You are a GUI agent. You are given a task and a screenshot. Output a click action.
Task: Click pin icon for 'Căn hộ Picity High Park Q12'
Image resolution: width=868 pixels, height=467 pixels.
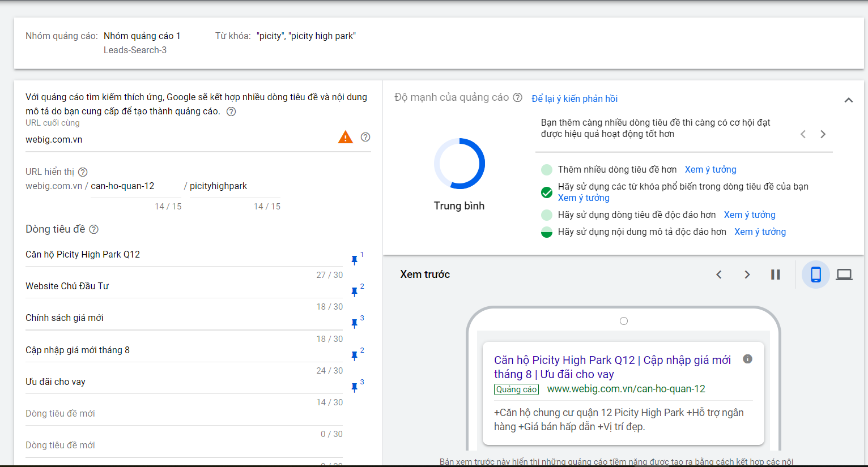coord(355,260)
